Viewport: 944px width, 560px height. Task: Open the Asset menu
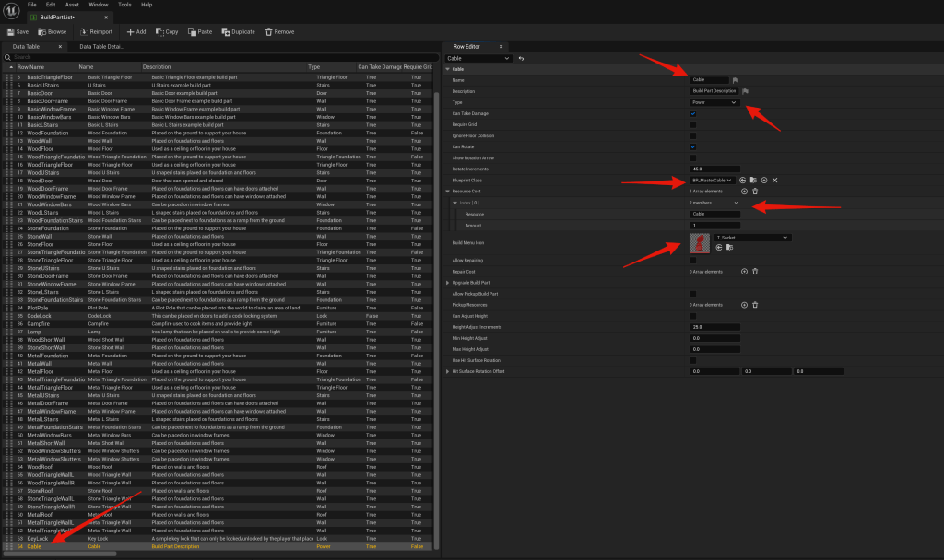point(72,5)
